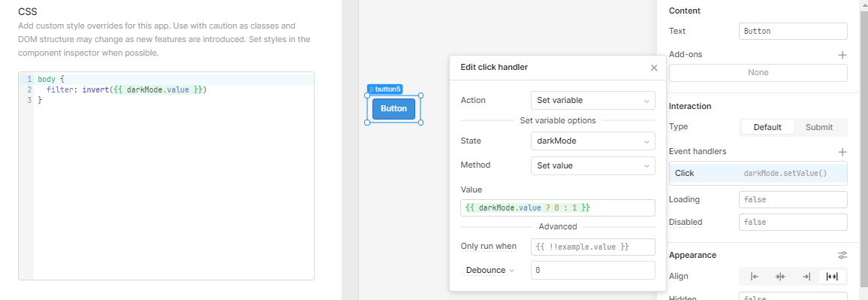Close the Edit click handler popup
The image size is (868, 300).
[x=654, y=68]
